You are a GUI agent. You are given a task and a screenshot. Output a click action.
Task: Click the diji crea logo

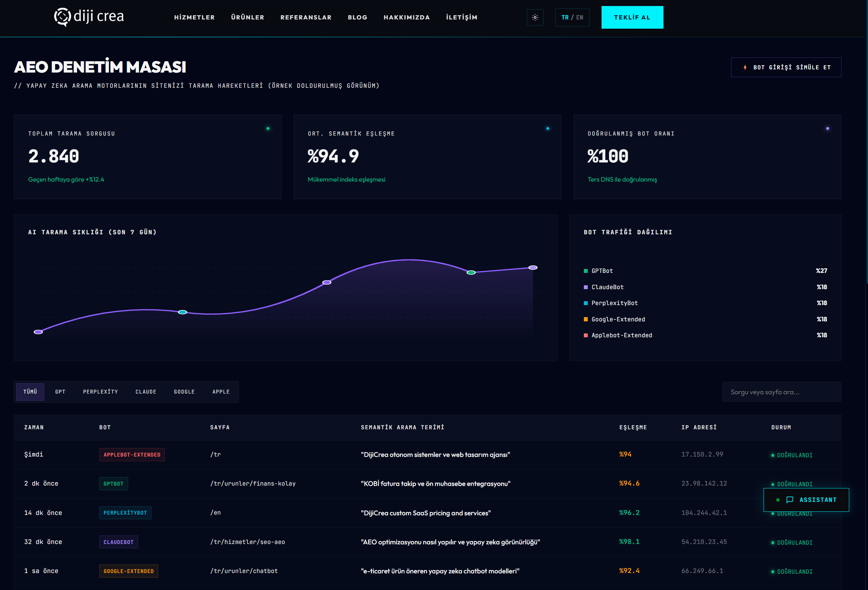coord(89,17)
